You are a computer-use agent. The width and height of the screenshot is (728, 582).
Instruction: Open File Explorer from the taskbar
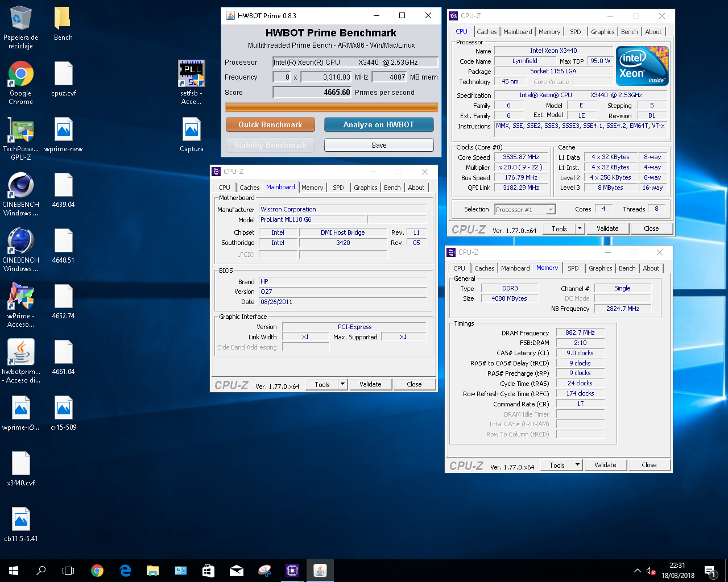tap(152, 571)
